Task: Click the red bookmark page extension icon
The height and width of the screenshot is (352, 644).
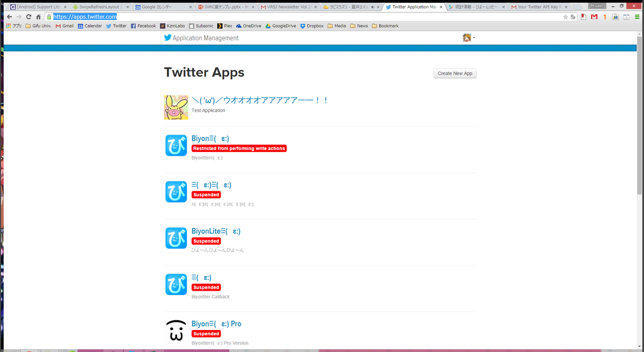Action: click(583, 17)
